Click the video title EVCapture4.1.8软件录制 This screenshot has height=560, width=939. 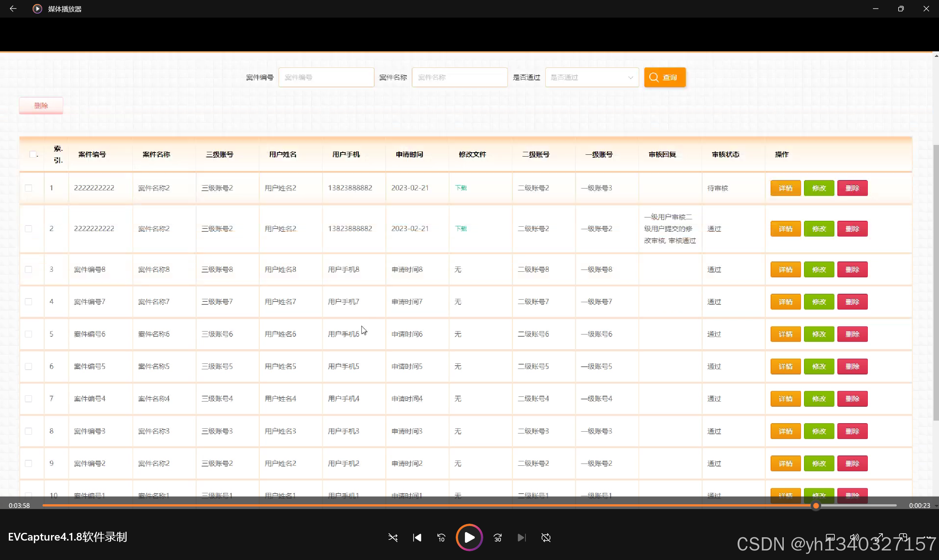click(x=68, y=537)
